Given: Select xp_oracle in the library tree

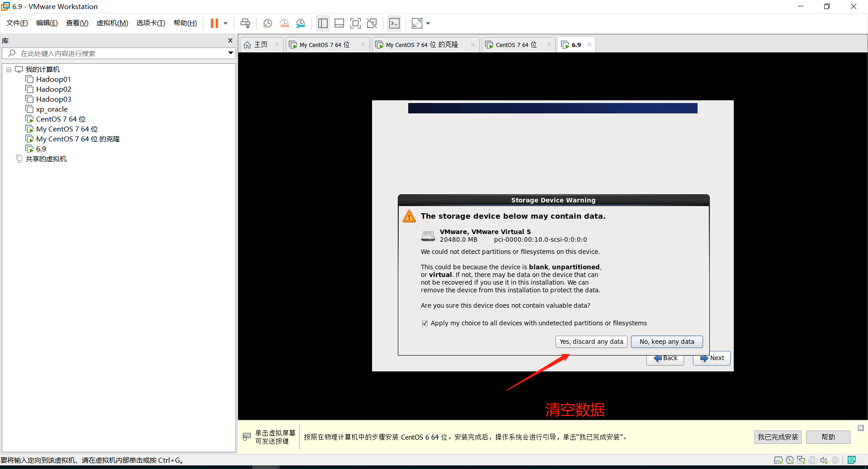Looking at the screenshot, I should coord(52,109).
